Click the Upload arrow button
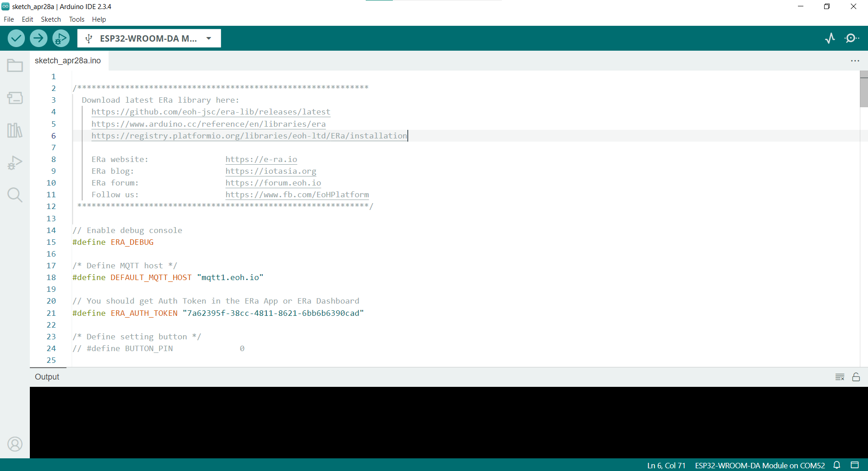The image size is (868, 471). [38, 38]
